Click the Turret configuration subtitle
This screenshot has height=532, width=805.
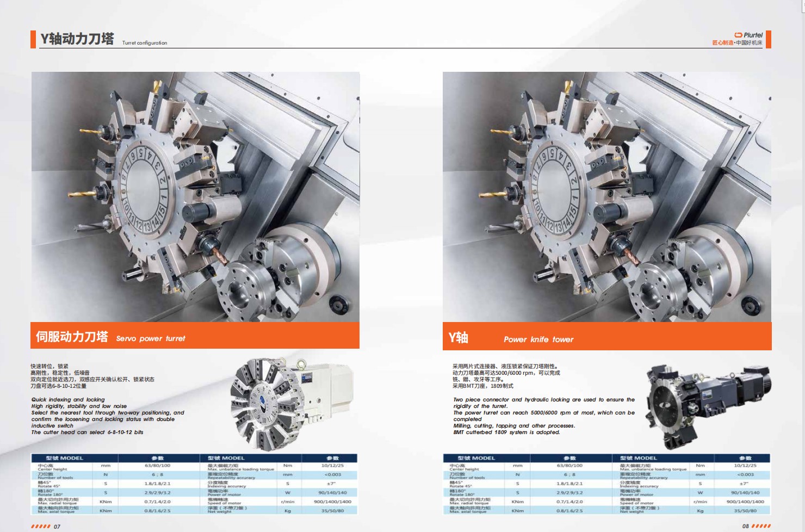[x=145, y=43]
